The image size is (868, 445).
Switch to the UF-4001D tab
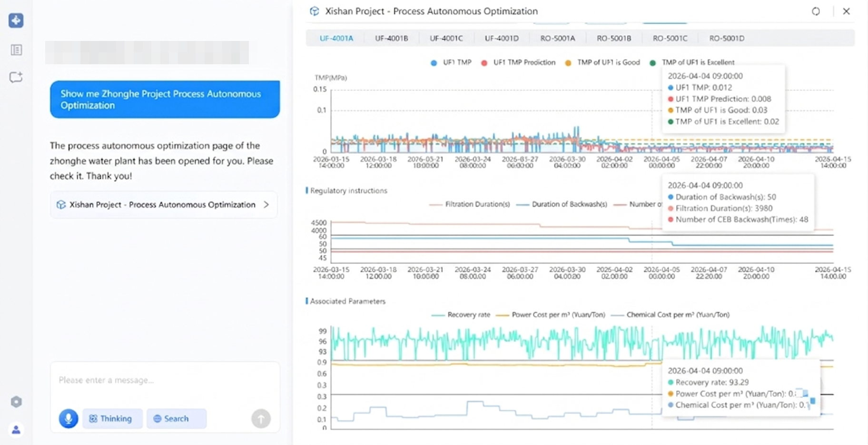(x=502, y=39)
